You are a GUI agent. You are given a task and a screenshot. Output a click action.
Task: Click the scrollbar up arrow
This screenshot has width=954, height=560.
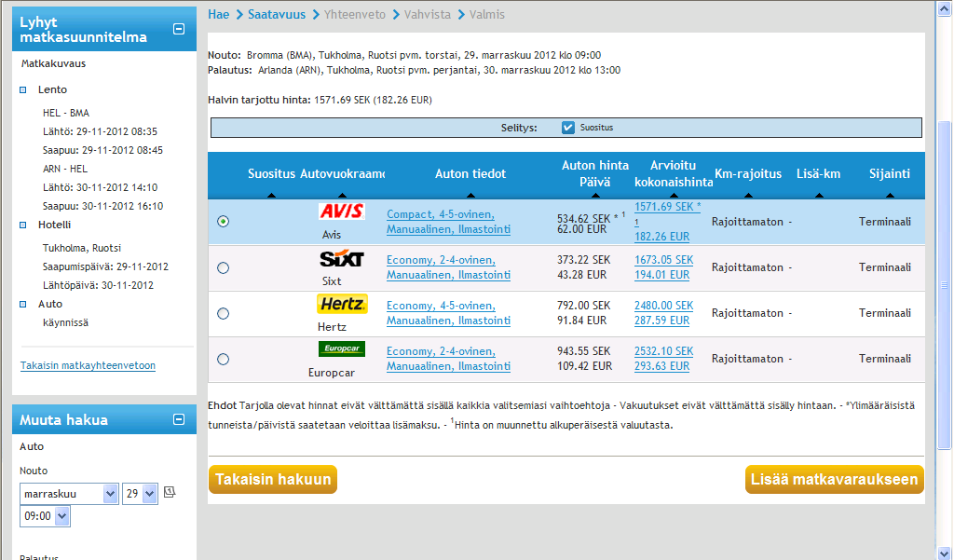[944, 9]
